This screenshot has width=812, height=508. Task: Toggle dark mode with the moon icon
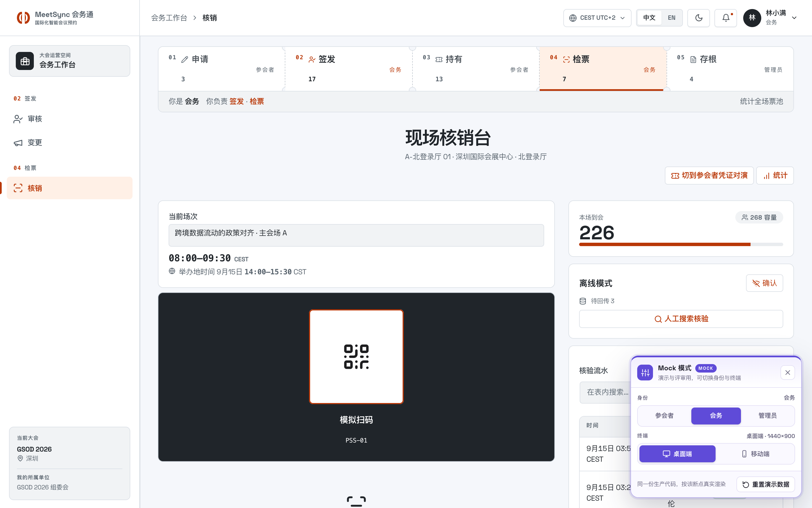coord(699,18)
